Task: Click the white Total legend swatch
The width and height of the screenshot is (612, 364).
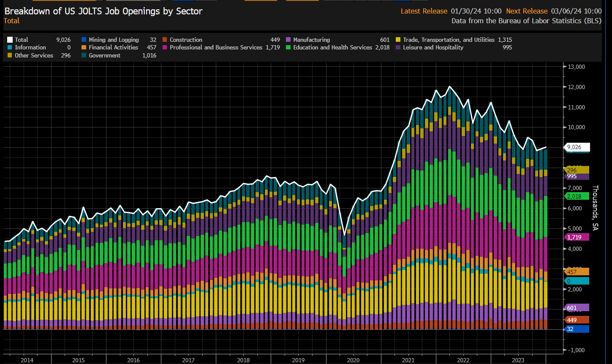Action: click(10, 40)
